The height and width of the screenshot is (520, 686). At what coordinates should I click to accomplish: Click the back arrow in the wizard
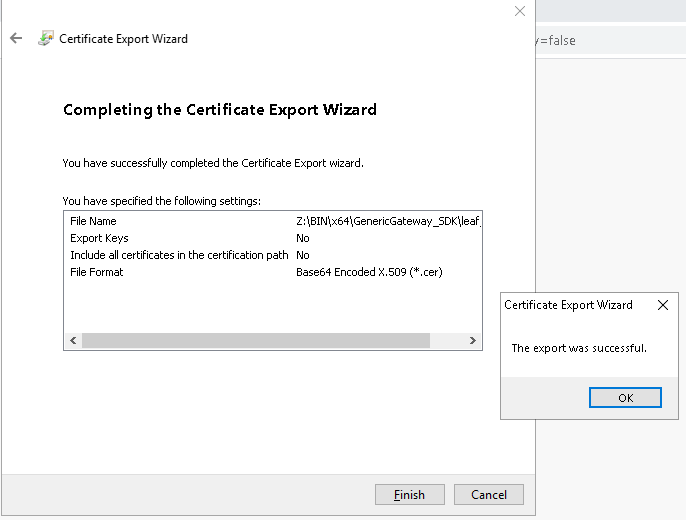click(x=16, y=39)
